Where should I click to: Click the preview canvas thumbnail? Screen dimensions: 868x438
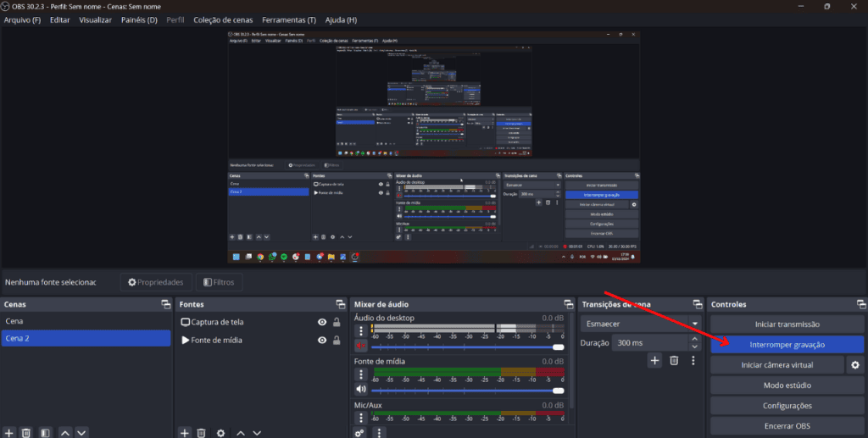click(434, 147)
